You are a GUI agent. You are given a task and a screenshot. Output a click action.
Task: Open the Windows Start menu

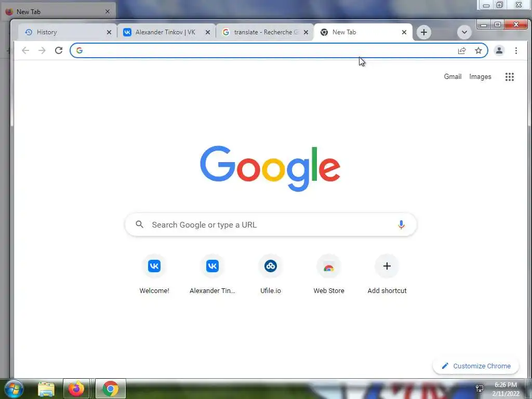[x=14, y=389]
